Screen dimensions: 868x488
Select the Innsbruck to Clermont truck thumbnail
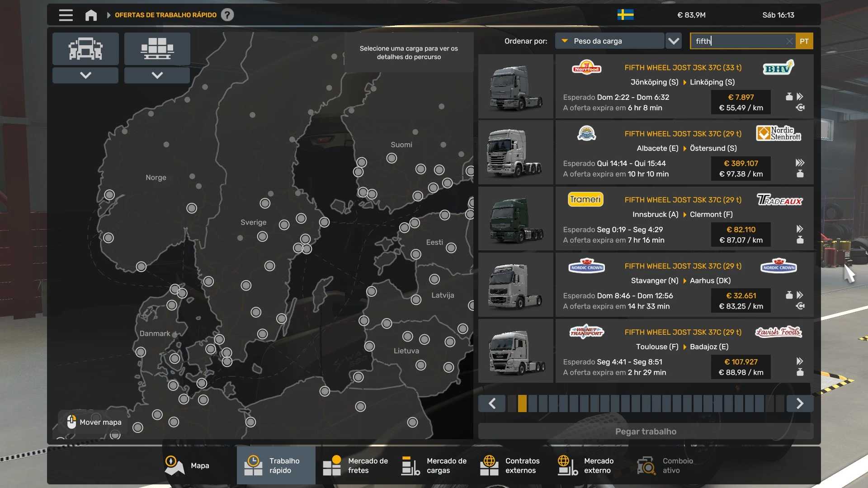point(516,219)
